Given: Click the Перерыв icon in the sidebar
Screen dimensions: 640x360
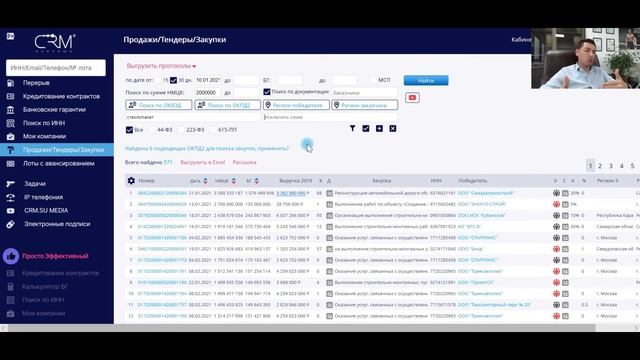Looking at the screenshot, I should click(11, 83).
